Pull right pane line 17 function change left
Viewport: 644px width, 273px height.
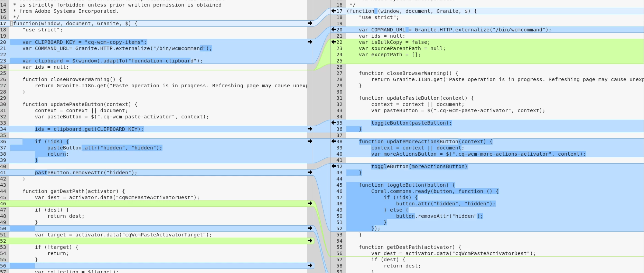334,11
